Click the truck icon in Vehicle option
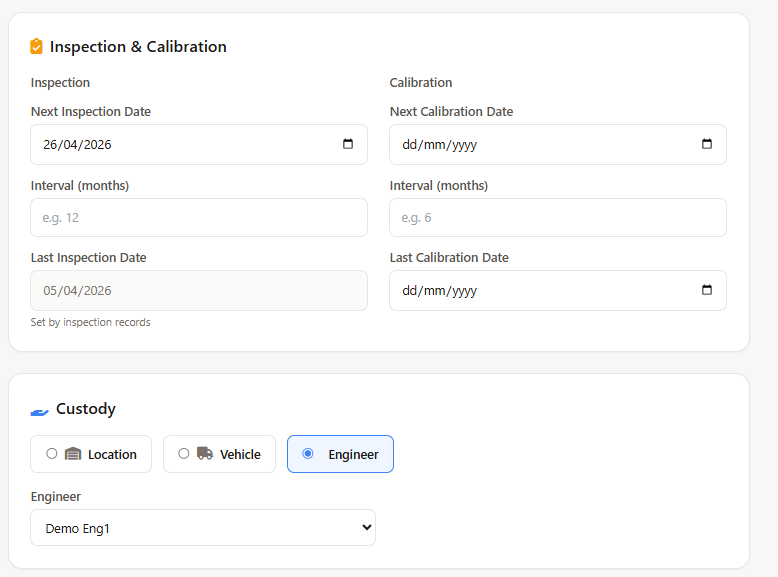 tap(205, 453)
